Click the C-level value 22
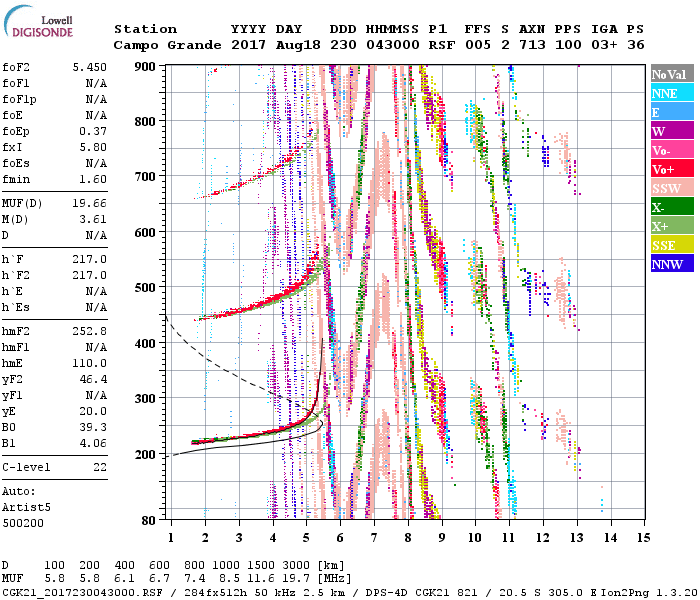Screen dimensions: 700x600 (x=100, y=467)
